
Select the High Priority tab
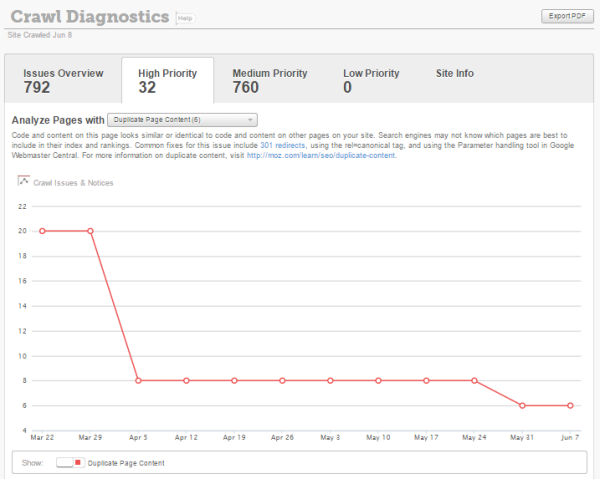click(x=168, y=80)
